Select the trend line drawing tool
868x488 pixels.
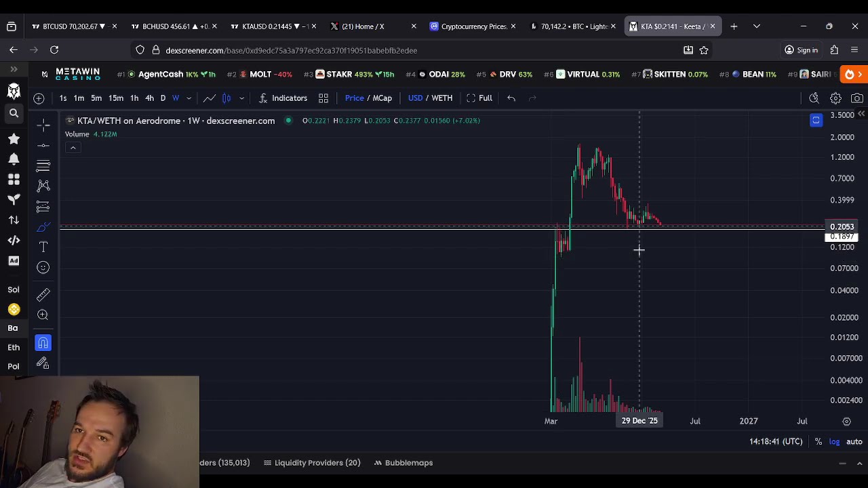click(43, 146)
